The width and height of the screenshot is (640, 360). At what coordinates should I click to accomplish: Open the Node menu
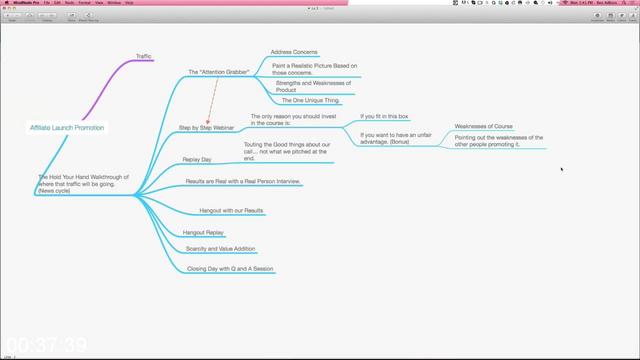[69, 2]
